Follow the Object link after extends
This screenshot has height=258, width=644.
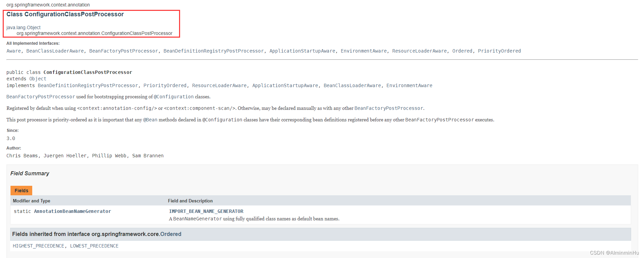click(x=38, y=79)
